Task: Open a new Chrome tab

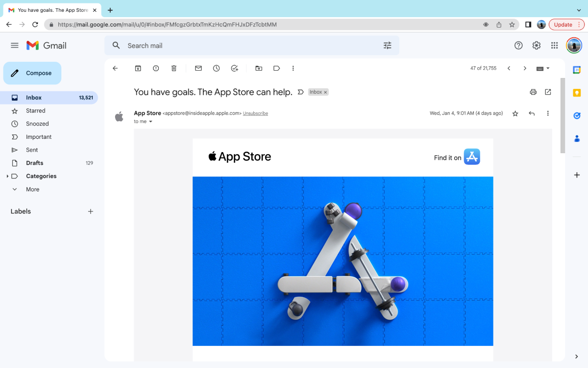Action: 110,10
